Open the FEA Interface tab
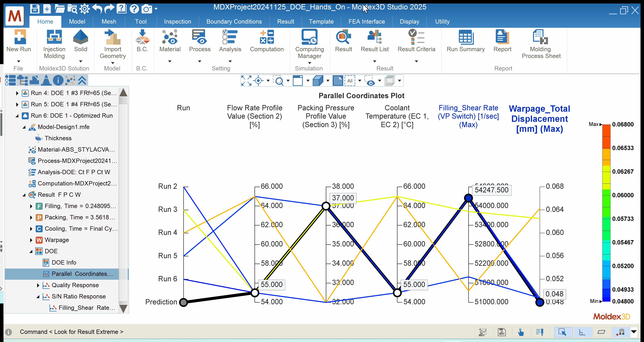 pos(366,22)
